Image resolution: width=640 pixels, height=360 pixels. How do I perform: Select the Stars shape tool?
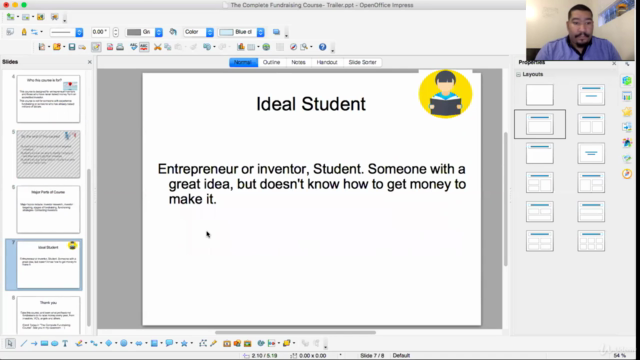tap(184, 344)
